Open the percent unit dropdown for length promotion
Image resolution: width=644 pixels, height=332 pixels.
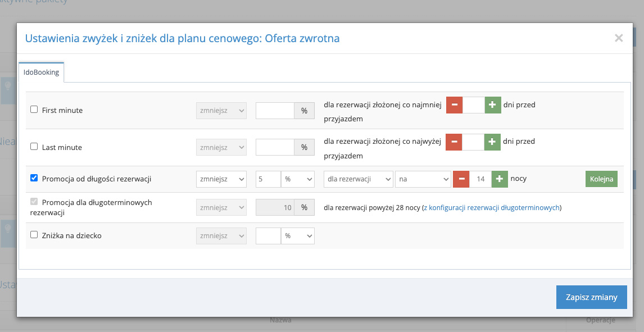pyautogui.click(x=297, y=179)
